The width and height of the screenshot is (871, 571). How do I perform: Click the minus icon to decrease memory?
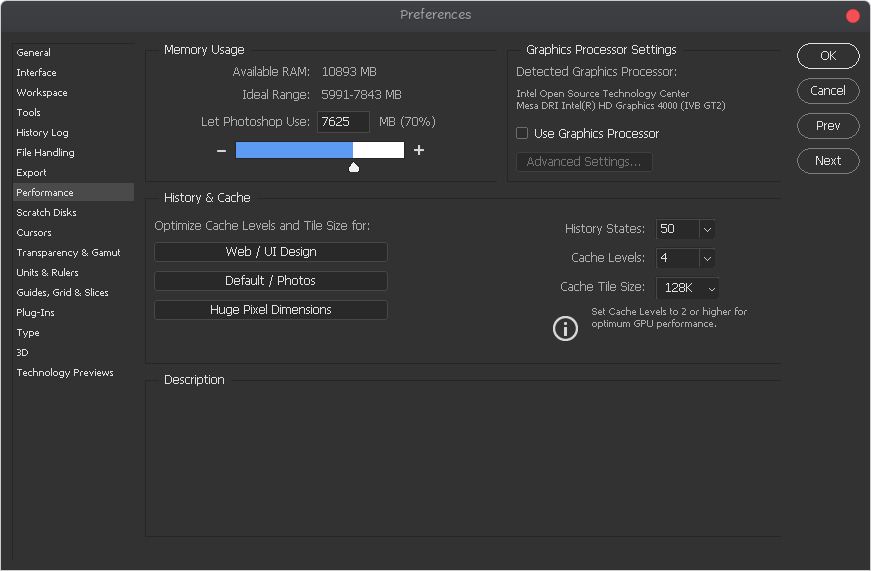point(221,151)
